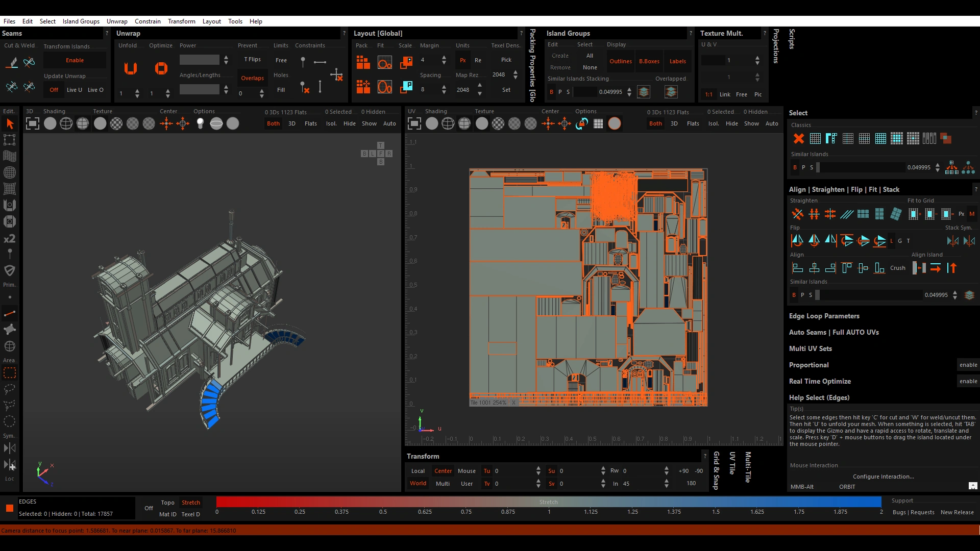Viewport: 980px width, 551px height.
Task: Click Configure Interaction button
Action: tap(883, 477)
